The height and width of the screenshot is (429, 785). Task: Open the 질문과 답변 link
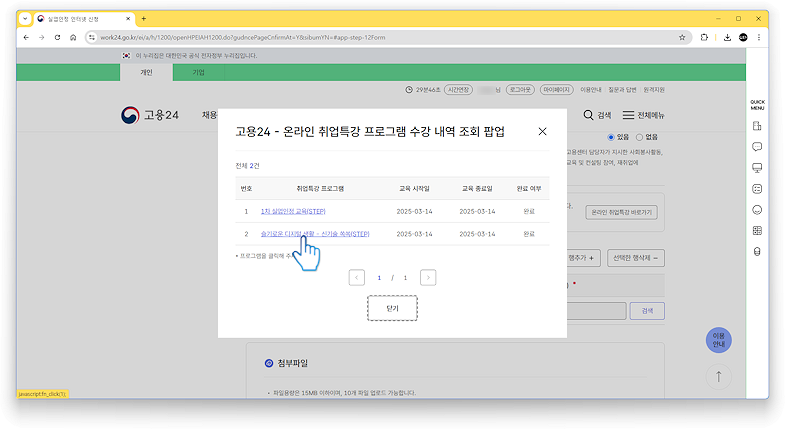pos(622,90)
